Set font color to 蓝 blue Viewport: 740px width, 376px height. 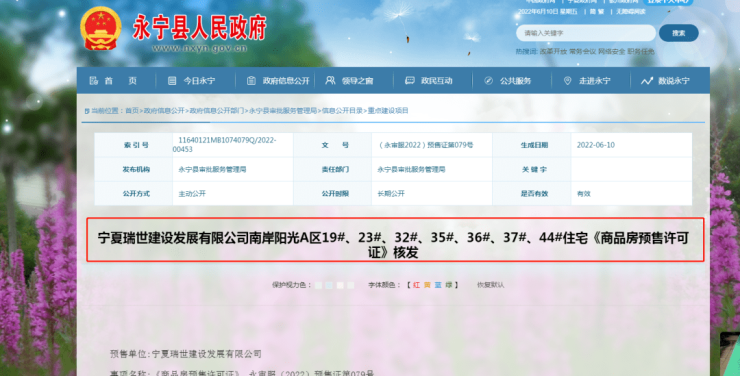pos(438,285)
